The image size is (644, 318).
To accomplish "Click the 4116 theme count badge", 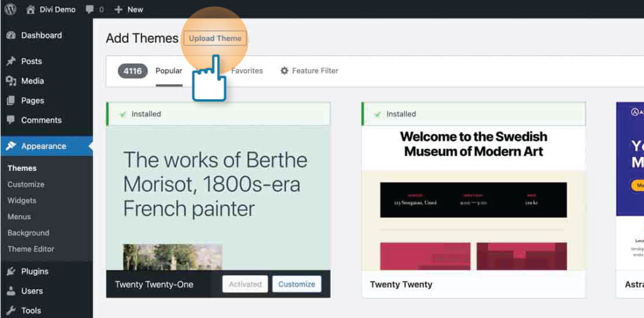I will [133, 71].
